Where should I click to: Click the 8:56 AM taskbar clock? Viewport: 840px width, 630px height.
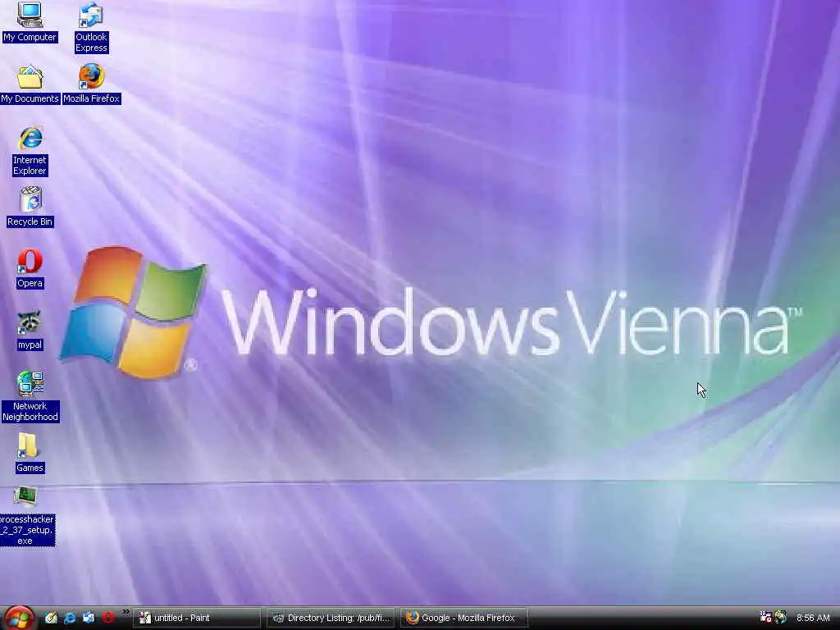[x=813, y=619]
